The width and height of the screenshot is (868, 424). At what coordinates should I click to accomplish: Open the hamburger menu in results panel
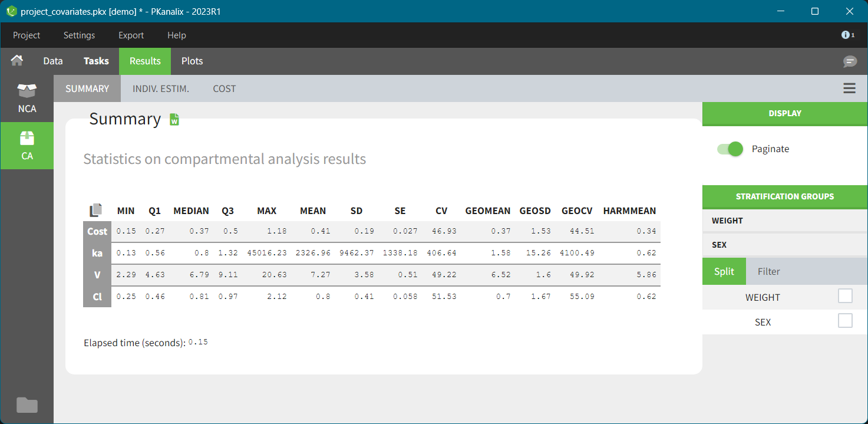point(849,88)
